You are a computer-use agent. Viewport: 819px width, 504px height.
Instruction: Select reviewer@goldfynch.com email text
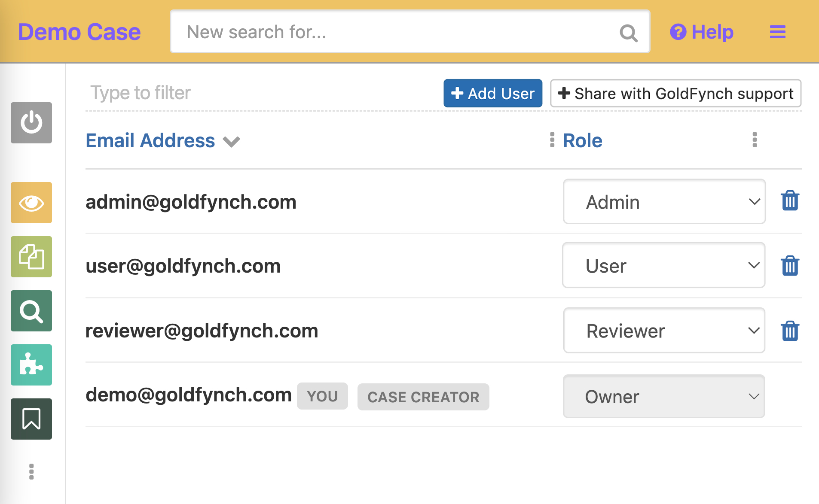point(202,331)
